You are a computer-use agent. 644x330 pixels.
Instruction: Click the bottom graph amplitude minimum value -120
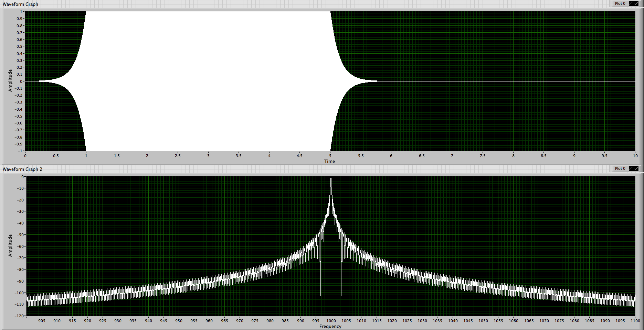pos(20,316)
